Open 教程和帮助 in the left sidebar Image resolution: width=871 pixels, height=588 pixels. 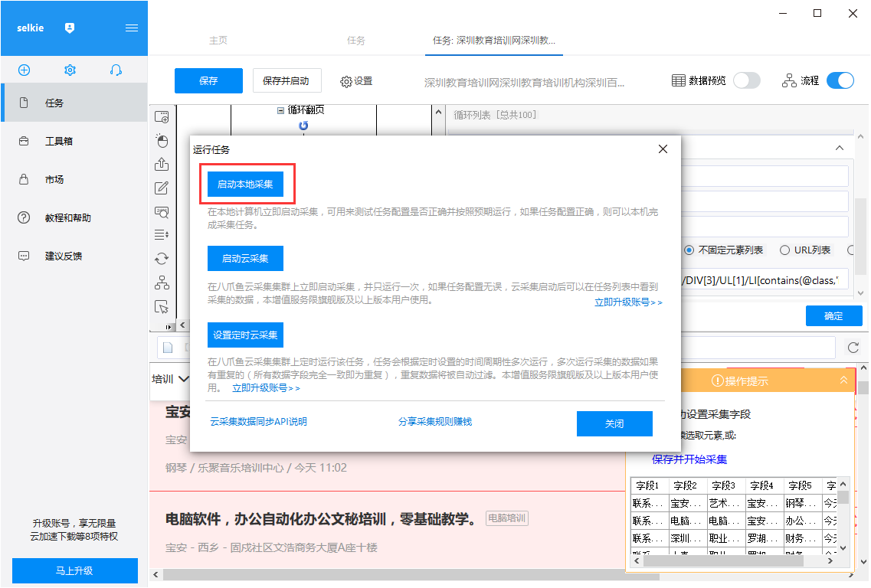click(74, 217)
